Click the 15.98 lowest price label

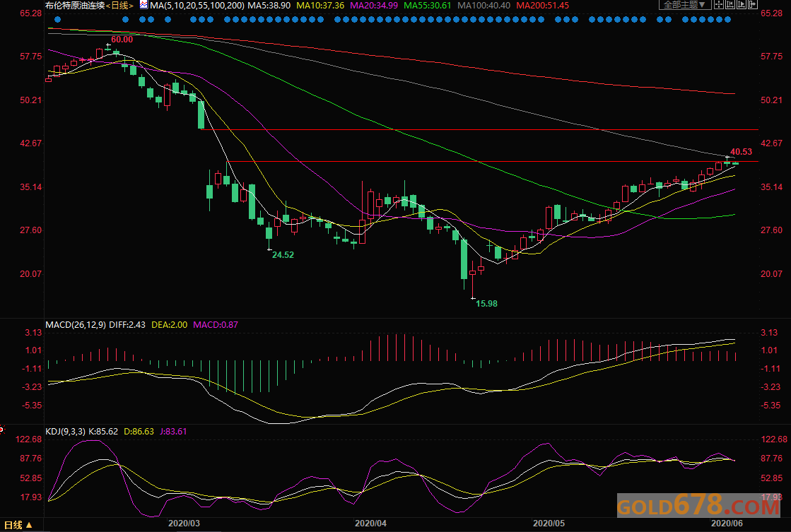[487, 304]
